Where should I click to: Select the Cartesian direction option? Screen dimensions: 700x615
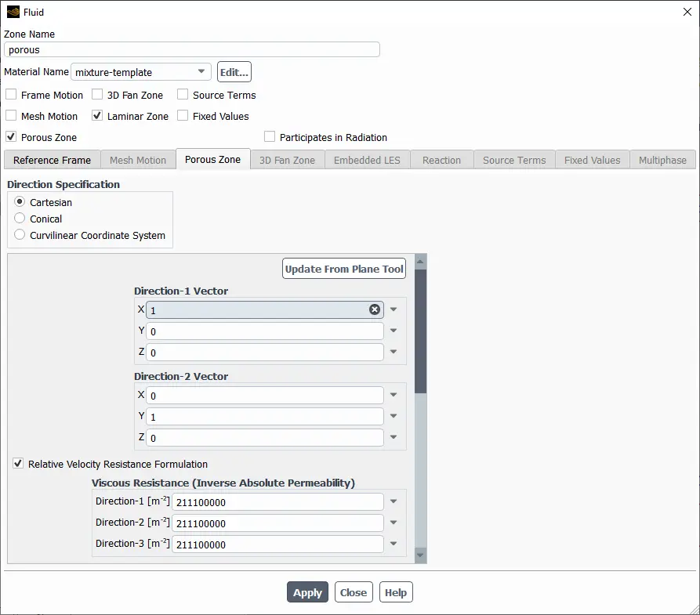[20, 201]
